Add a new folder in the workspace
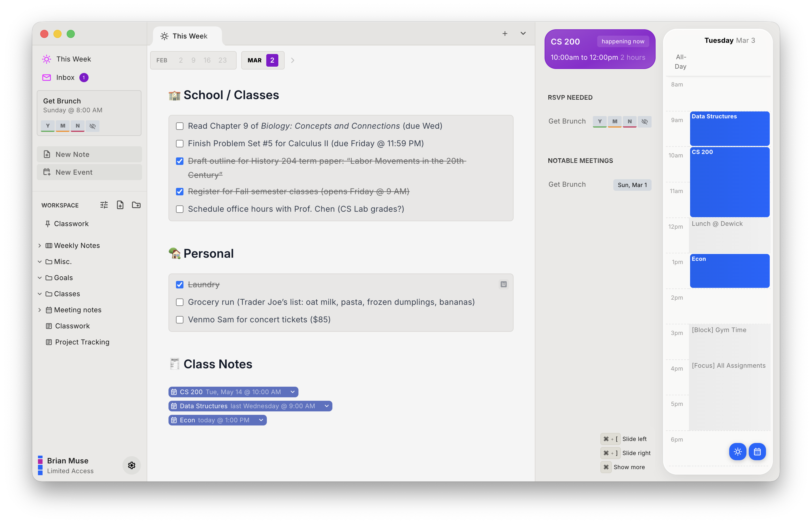The image size is (812, 524). pyautogui.click(x=136, y=205)
